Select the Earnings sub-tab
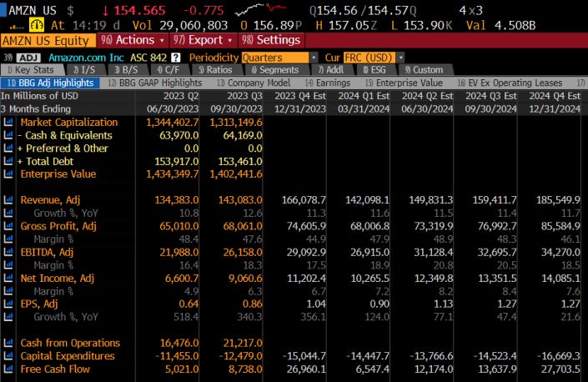The width and height of the screenshot is (588, 382). 328,83
